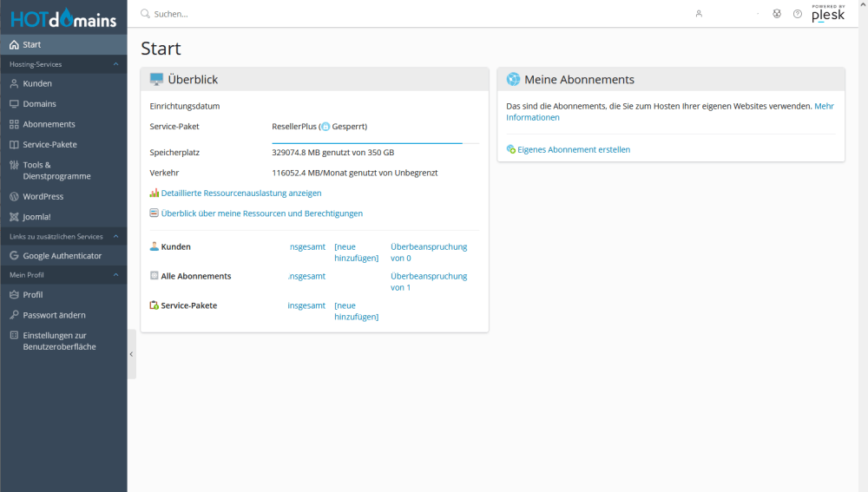Click the Passwort ändern key icon
Screen dimensions: 868x492
(x=14, y=315)
